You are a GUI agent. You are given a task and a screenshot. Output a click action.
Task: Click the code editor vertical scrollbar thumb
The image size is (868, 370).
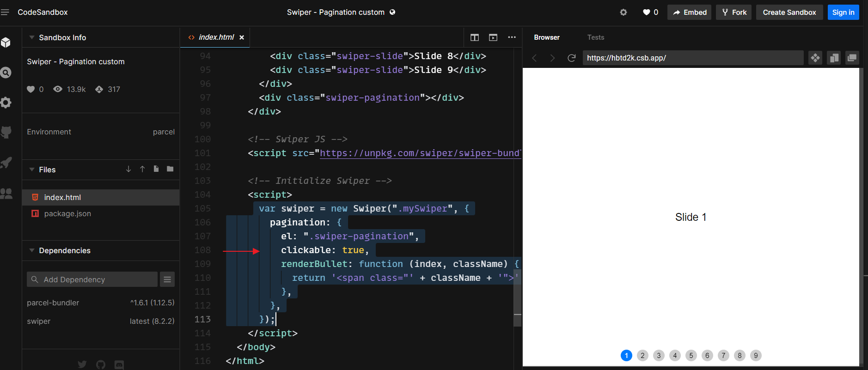[518, 298]
